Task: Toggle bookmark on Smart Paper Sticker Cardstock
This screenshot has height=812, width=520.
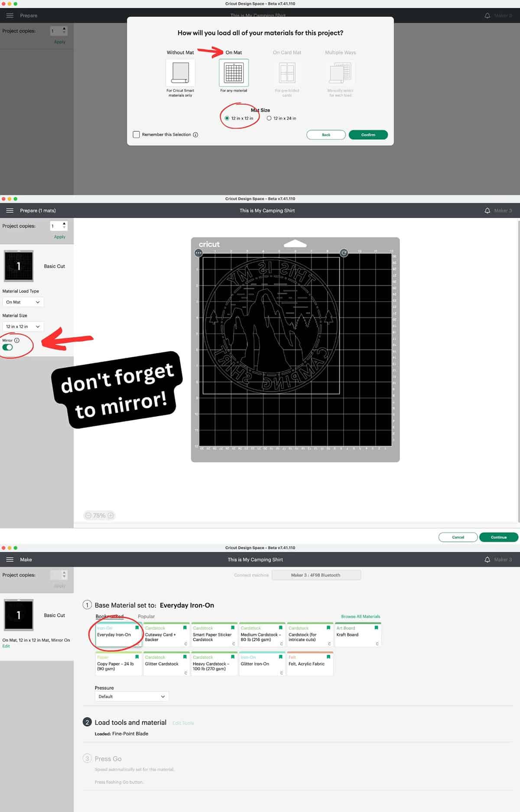Action: (x=233, y=627)
